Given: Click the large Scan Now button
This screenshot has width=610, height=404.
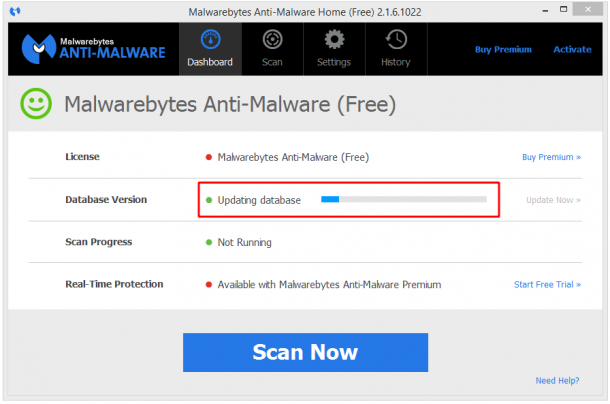Looking at the screenshot, I should click(x=305, y=352).
